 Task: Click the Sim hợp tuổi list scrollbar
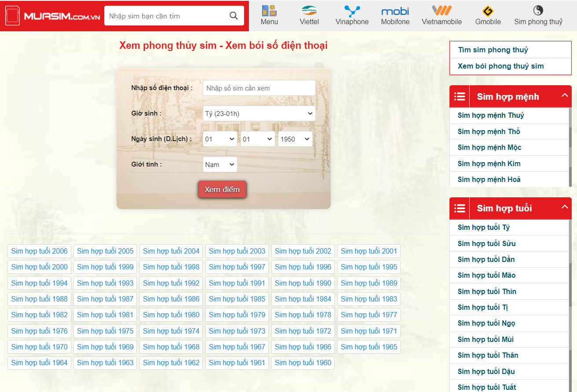pyautogui.click(x=570, y=305)
